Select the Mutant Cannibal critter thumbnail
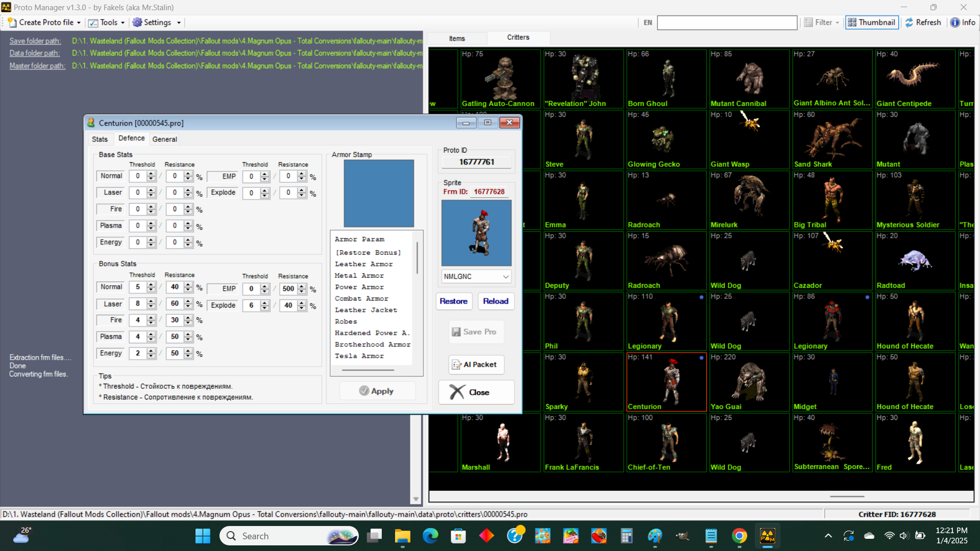Screen dimensions: 980x551 point(749,79)
